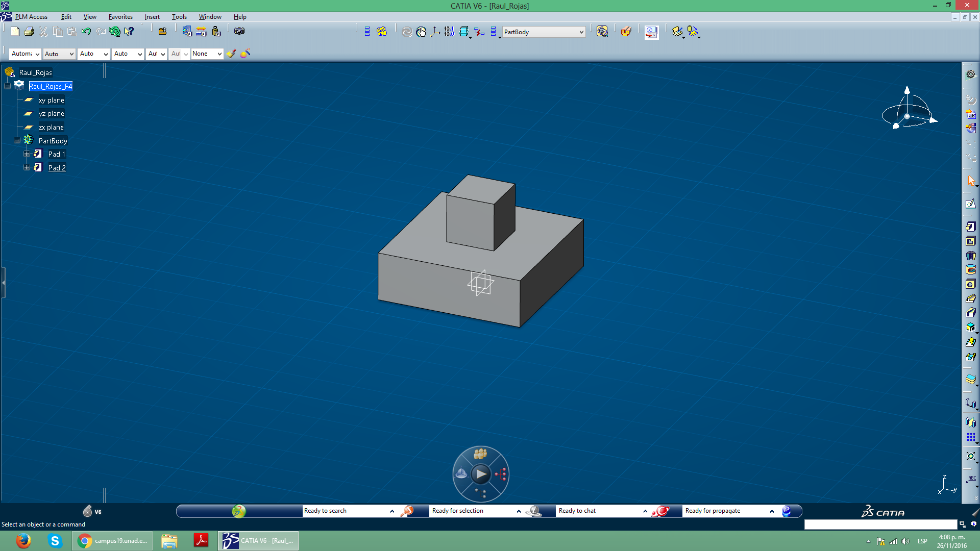Click the Capture camera icon
The height and width of the screenshot is (551, 980).
click(239, 32)
